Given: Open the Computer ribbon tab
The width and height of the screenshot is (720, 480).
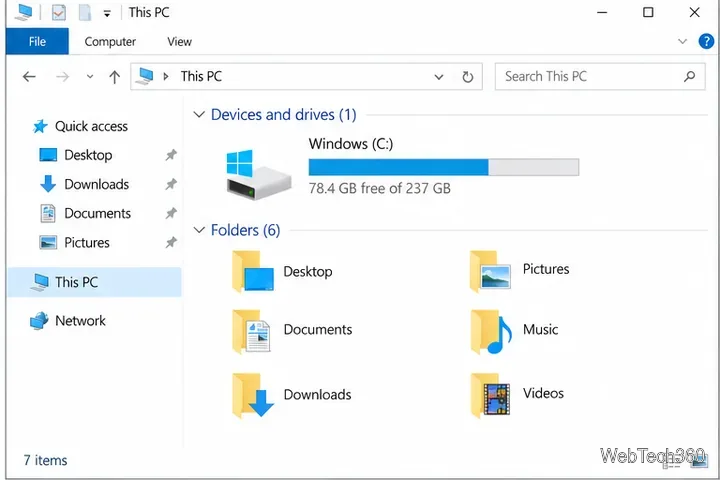Looking at the screenshot, I should tap(110, 42).
